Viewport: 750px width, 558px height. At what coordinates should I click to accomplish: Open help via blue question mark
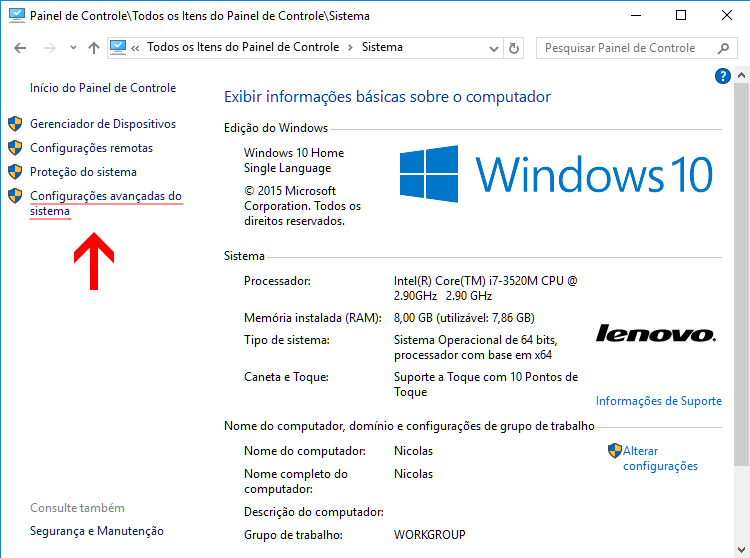[722, 76]
